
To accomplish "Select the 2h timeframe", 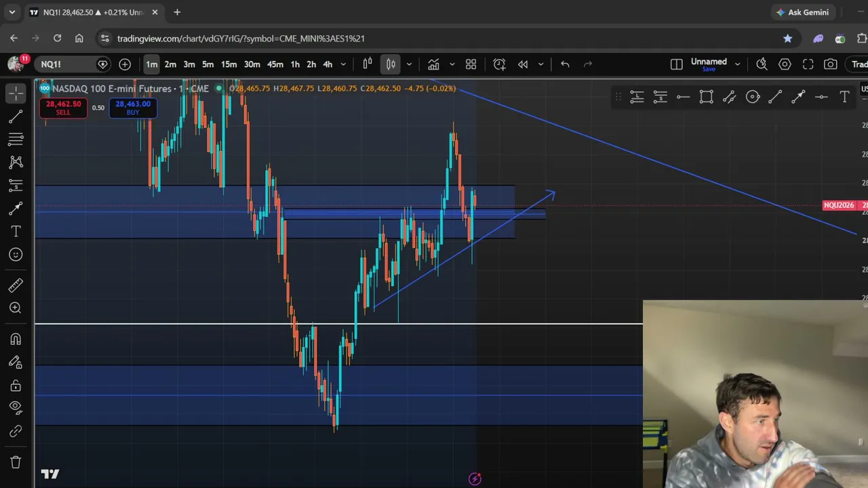I will tap(311, 64).
